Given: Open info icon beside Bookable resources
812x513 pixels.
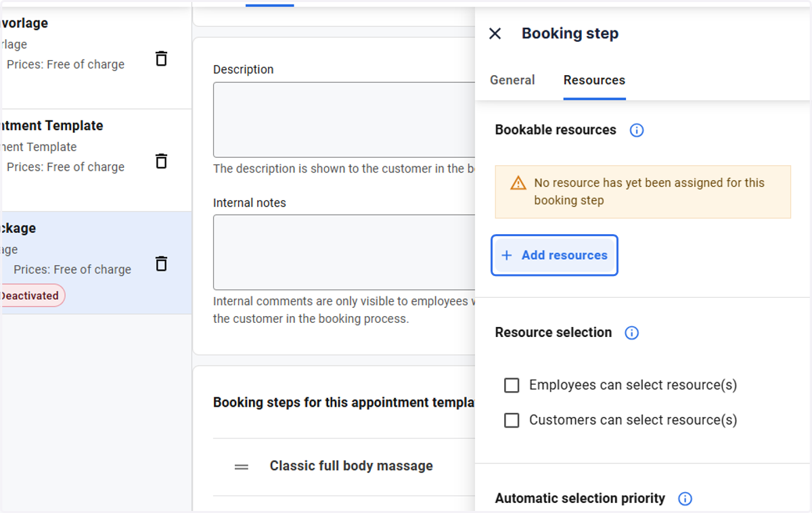Looking at the screenshot, I should [x=637, y=130].
